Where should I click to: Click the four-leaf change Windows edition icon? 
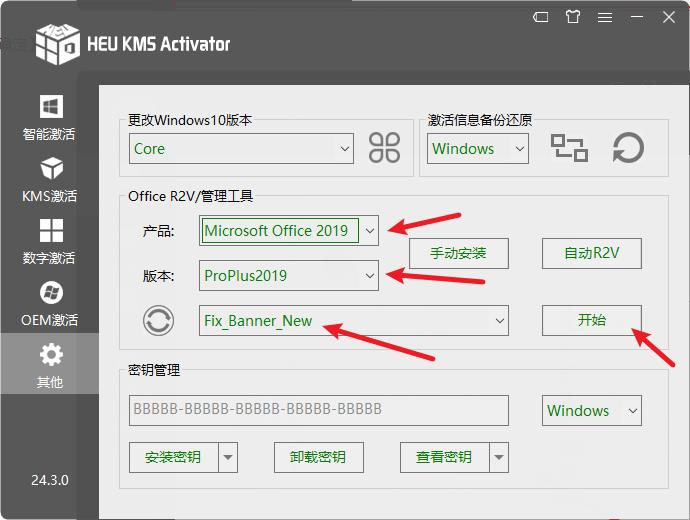coord(384,148)
